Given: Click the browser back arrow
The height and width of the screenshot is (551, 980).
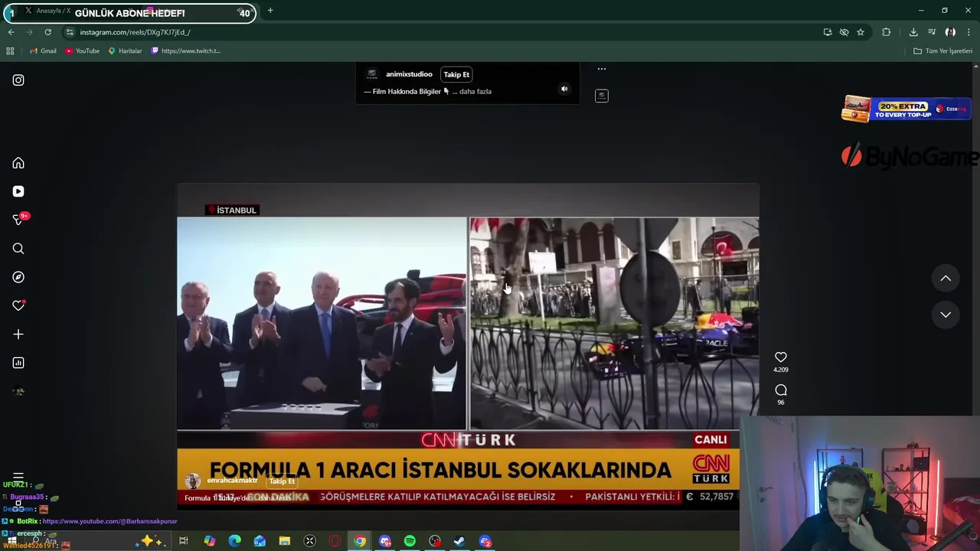Looking at the screenshot, I should pyautogui.click(x=11, y=32).
